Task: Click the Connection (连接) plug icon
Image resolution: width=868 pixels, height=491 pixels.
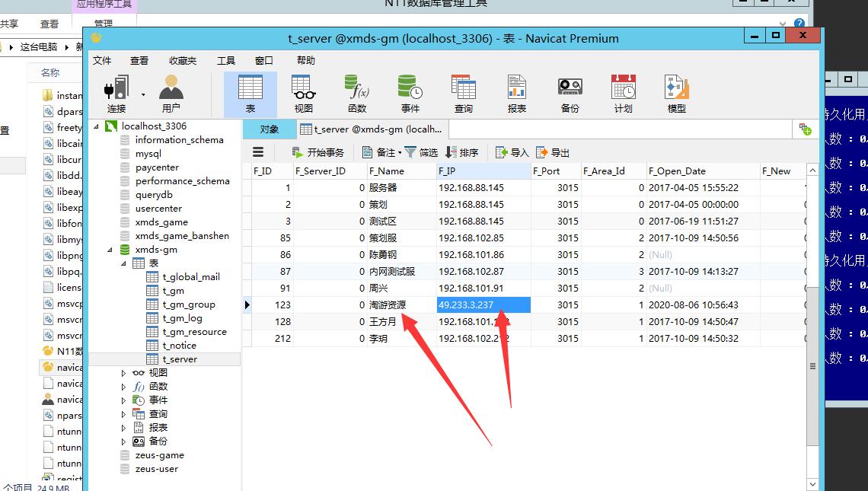Action: click(116, 89)
